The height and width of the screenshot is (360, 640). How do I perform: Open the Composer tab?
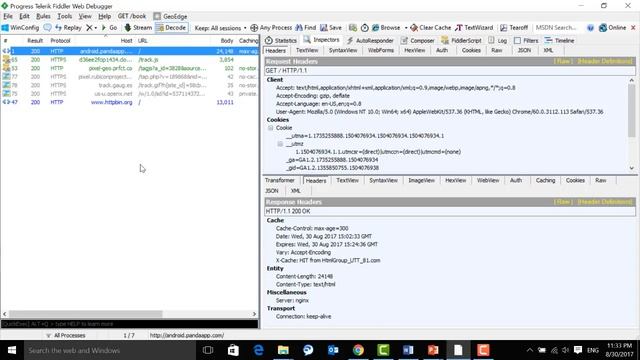(x=418, y=40)
